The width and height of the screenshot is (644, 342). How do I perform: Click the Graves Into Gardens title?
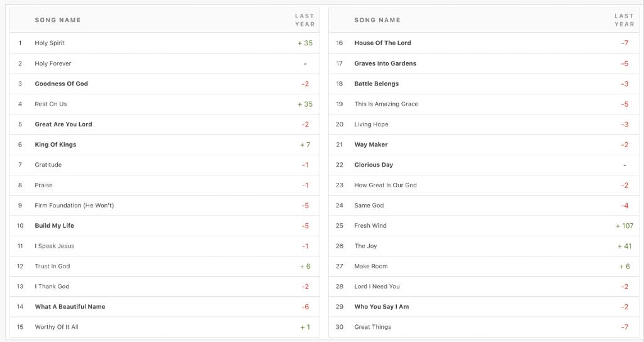385,63
